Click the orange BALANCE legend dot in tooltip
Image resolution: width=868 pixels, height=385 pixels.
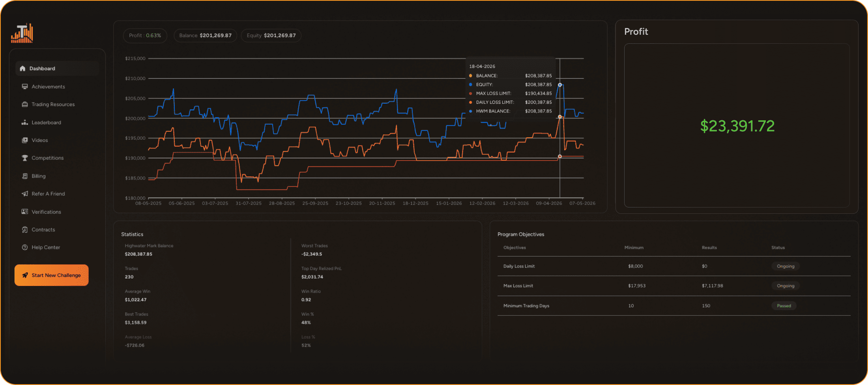tap(470, 76)
